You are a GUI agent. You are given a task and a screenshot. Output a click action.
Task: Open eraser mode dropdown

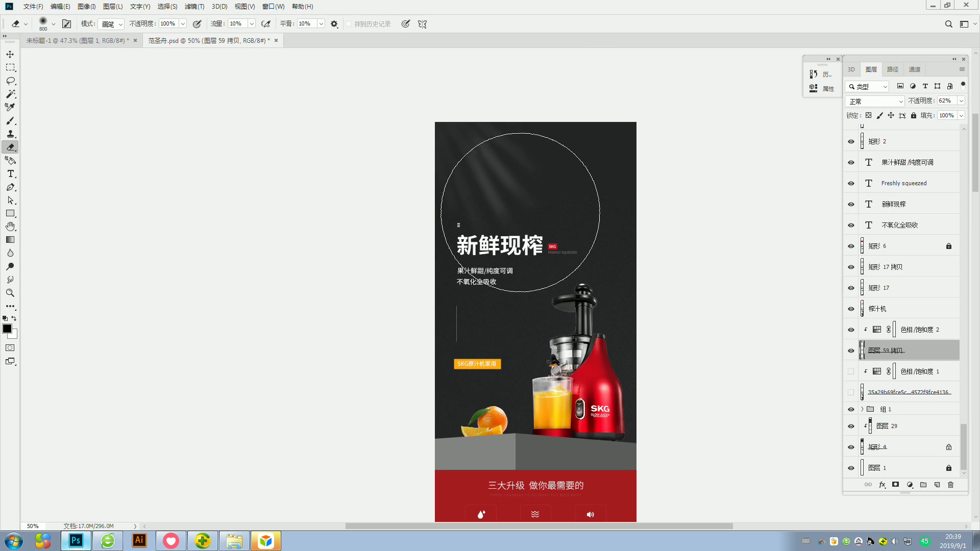(x=111, y=24)
